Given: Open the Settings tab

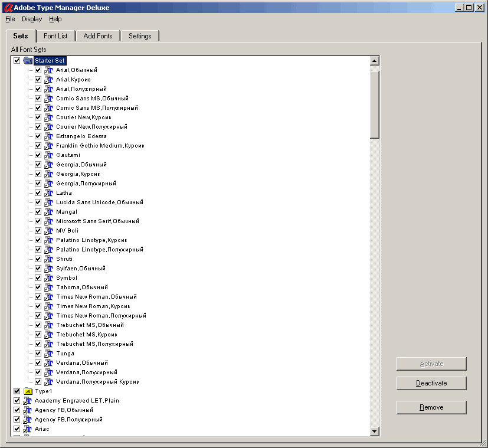Looking at the screenshot, I should [x=140, y=36].
